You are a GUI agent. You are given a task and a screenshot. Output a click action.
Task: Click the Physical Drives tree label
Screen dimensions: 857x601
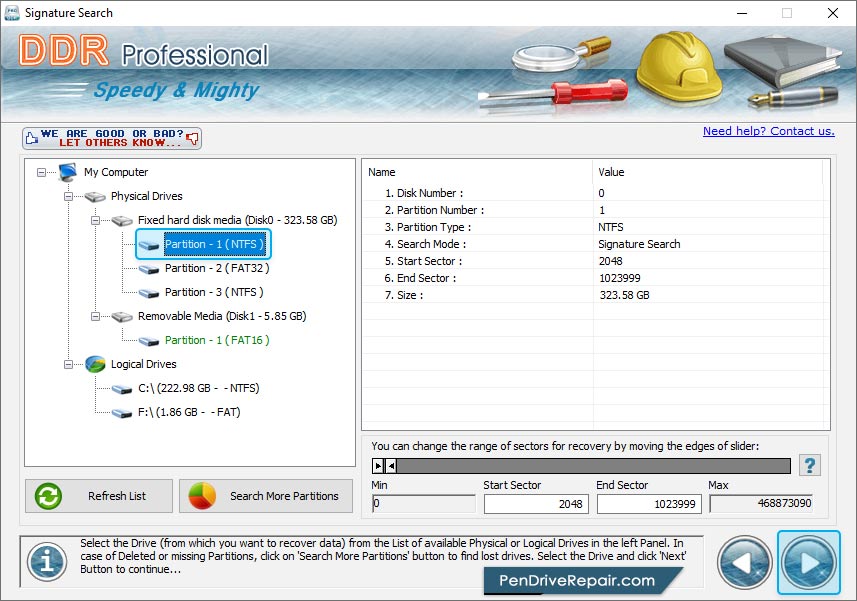[146, 196]
